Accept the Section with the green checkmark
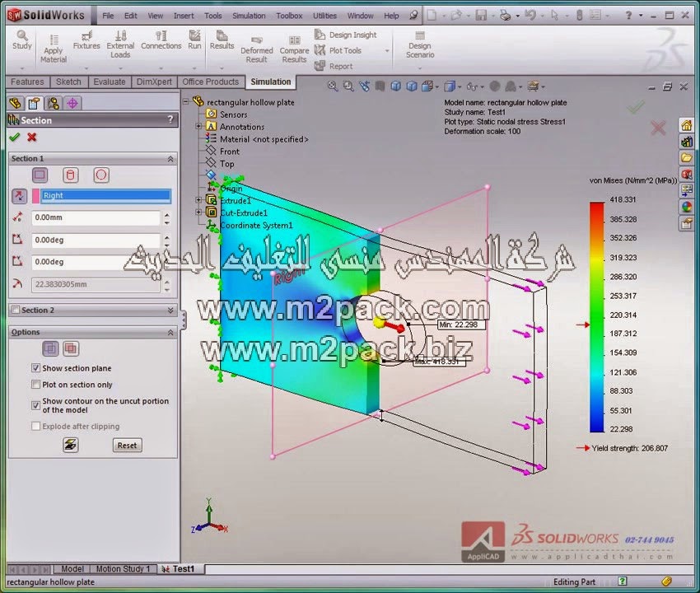700x593 pixels. click(x=15, y=137)
